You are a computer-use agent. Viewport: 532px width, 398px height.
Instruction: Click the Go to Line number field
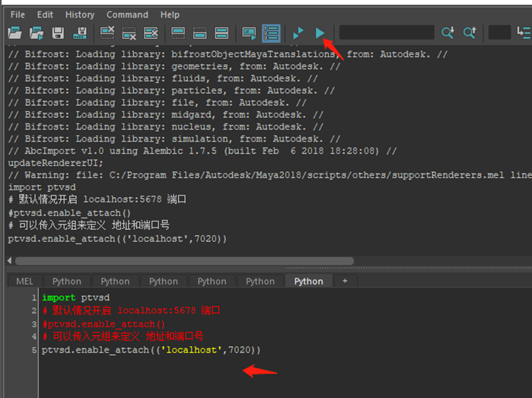(499, 33)
